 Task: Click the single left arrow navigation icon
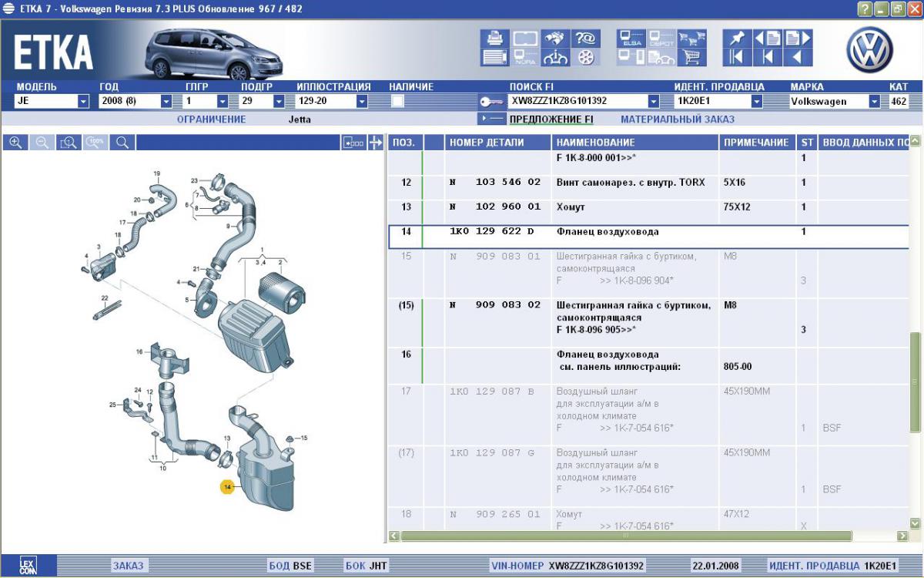click(x=798, y=57)
